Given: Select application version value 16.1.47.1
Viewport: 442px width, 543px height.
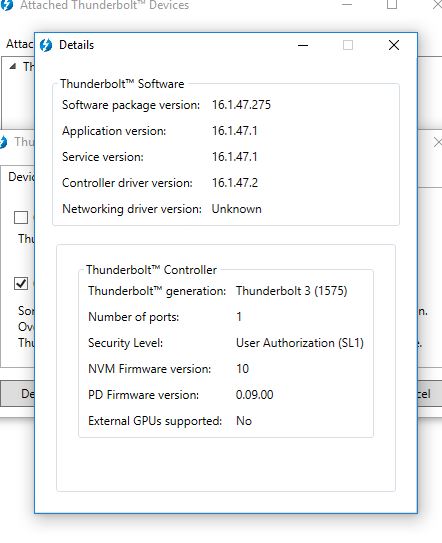Looking at the screenshot, I should [235, 131].
